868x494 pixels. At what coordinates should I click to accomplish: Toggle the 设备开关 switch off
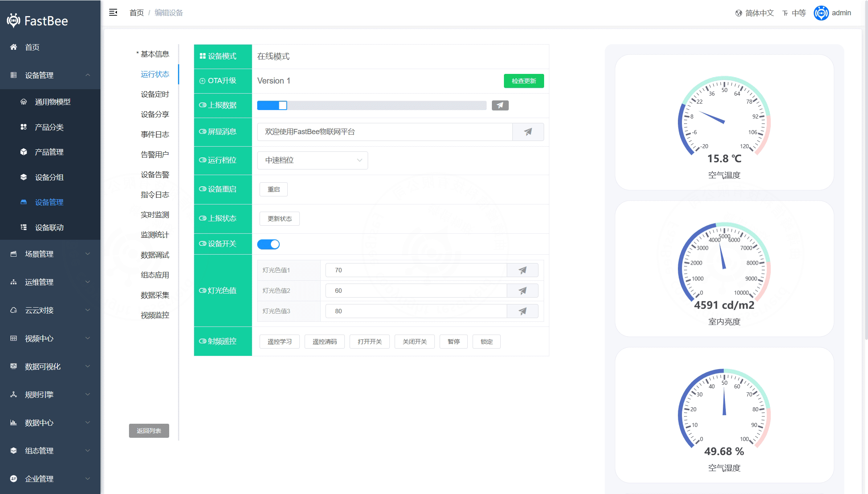tap(268, 244)
